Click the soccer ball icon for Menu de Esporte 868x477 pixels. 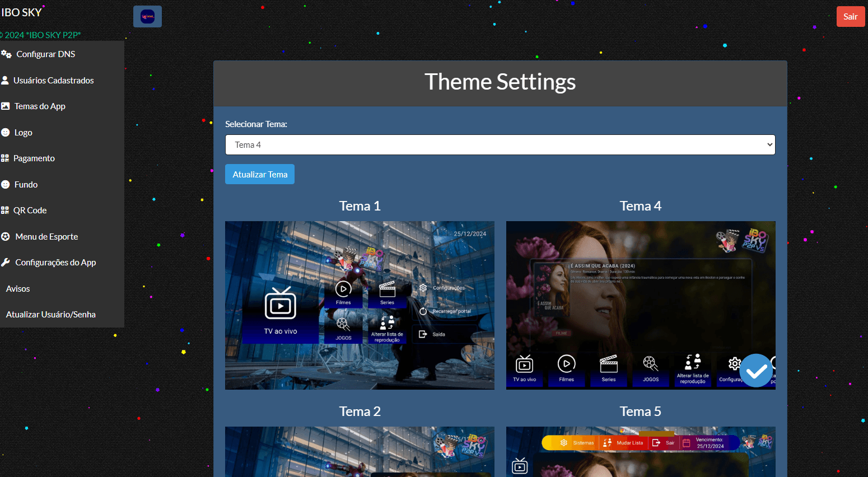point(6,236)
